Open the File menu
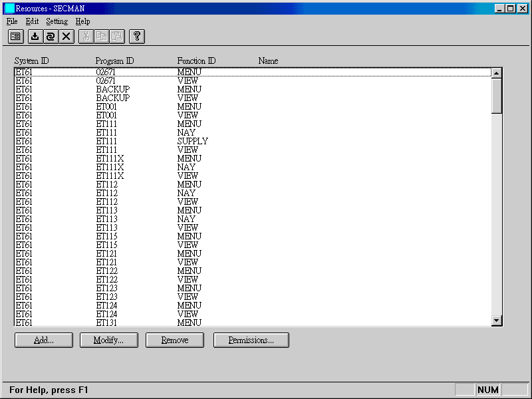 point(12,21)
